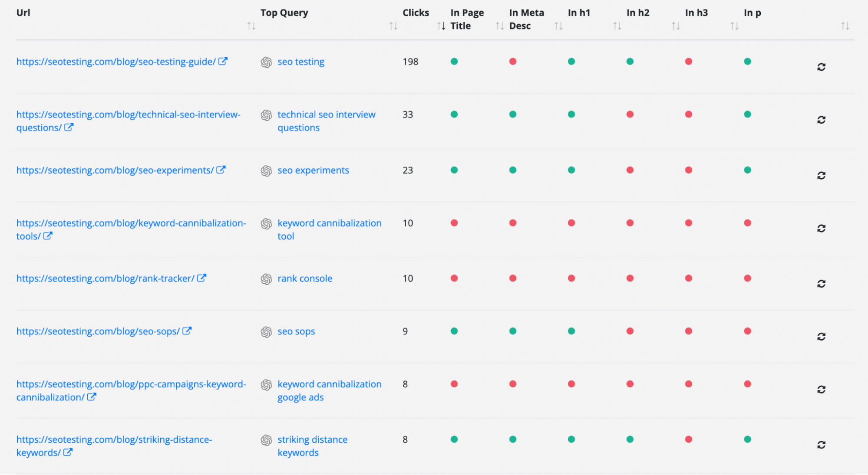Click the 'keyword cannibalization google ads' query
This screenshot has height=475, width=868.
tap(330, 391)
